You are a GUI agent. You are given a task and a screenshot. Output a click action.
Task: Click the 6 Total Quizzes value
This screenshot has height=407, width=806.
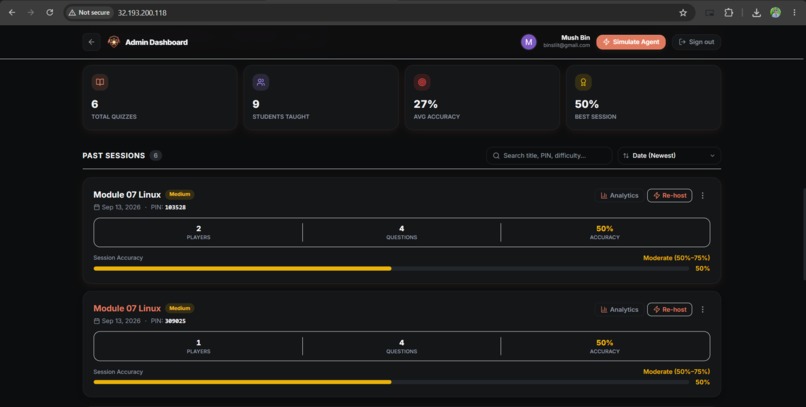click(95, 104)
